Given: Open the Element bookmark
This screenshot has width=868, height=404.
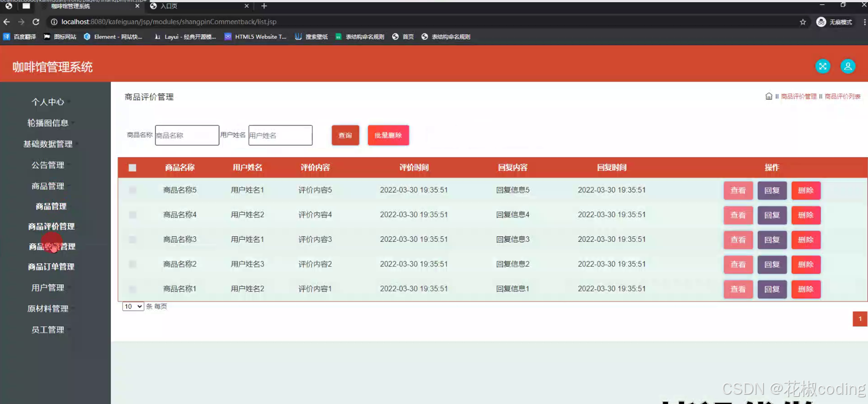Looking at the screenshot, I should [113, 37].
